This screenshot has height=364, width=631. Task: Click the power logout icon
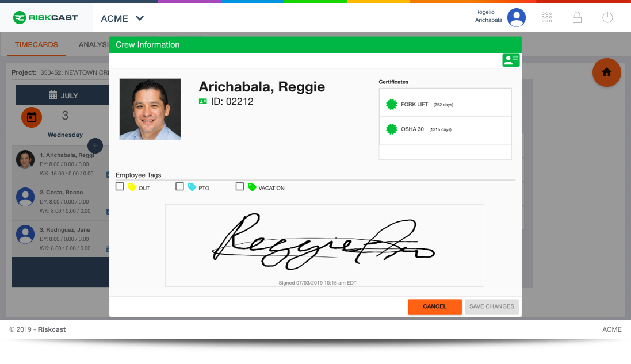(x=607, y=18)
